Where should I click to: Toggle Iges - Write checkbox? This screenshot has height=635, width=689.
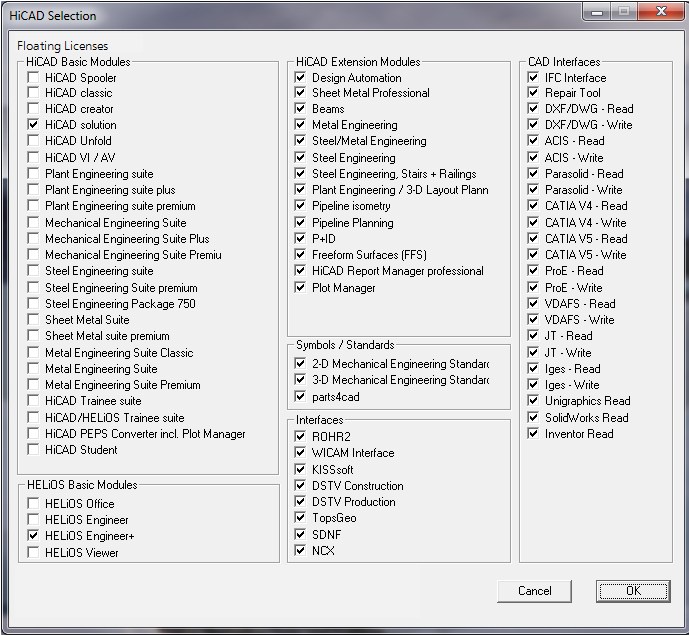[533, 385]
